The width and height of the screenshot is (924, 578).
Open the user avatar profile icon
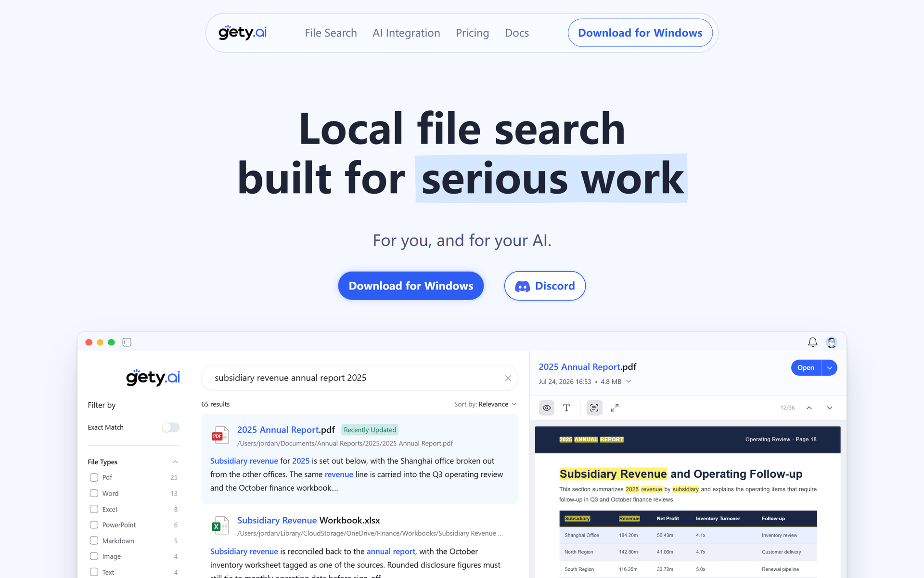click(x=832, y=342)
